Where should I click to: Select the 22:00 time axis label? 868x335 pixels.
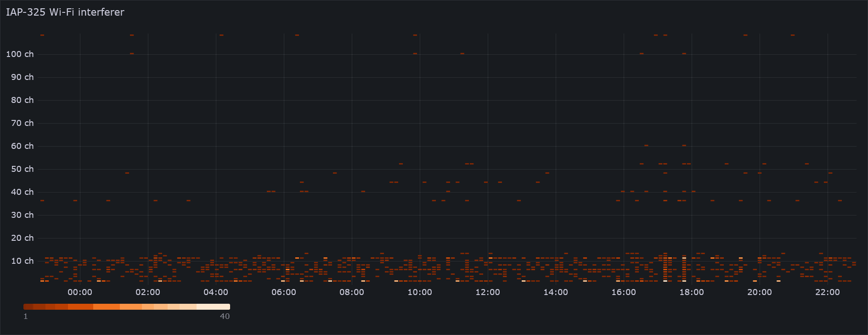tap(828, 292)
